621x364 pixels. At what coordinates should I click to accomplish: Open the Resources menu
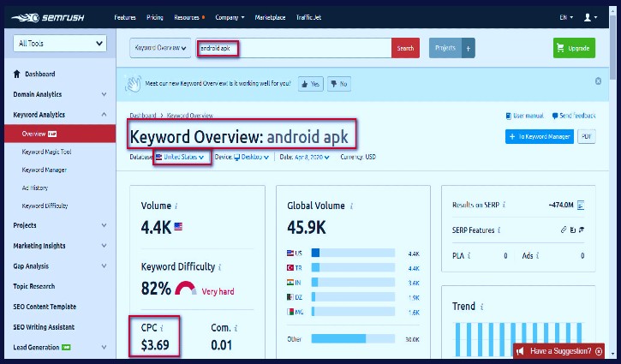coord(189,17)
